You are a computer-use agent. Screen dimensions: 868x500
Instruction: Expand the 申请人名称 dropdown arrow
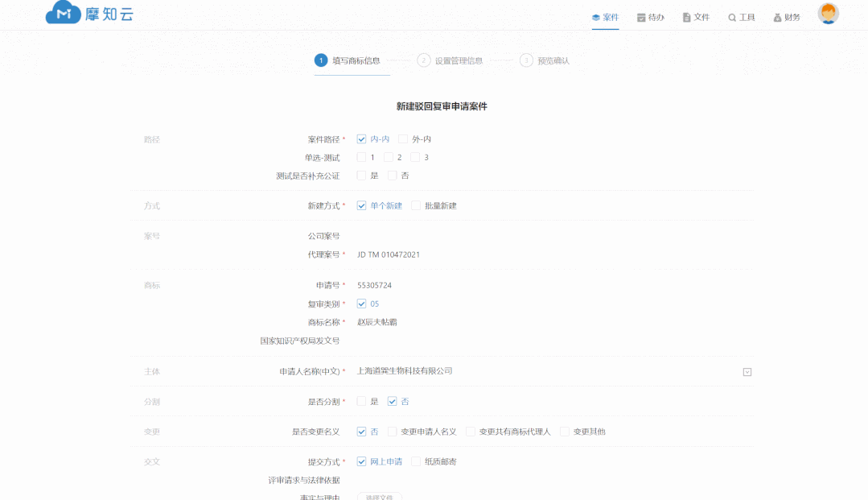coord(747,372)
